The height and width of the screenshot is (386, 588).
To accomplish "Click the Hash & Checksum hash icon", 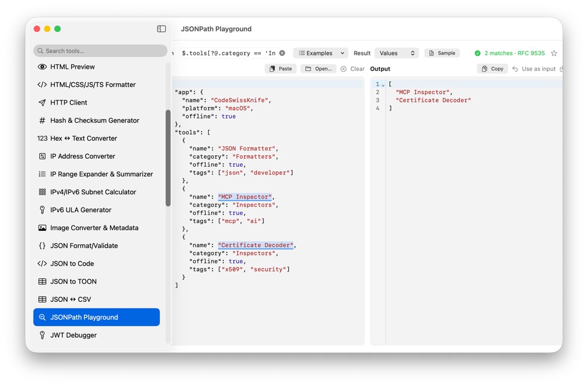I will (x=42, y=120).
